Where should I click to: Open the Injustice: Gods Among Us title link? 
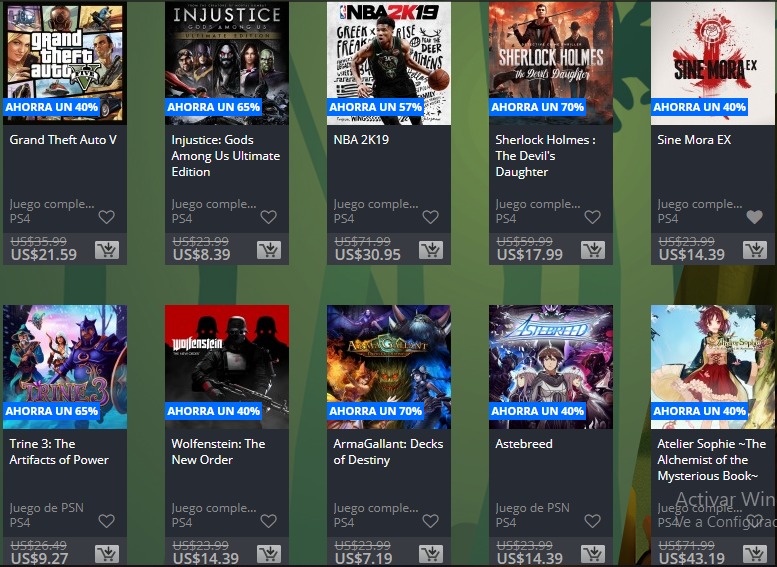point(225,156)
